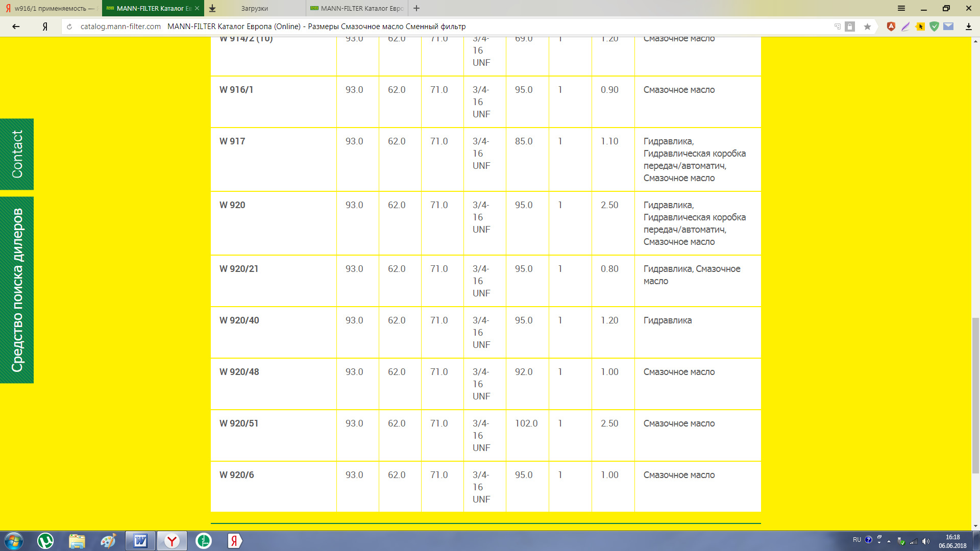The height and width of the screenshot is (551, 980).
Task: Open a new tab with plus button
Action: pos(416,8)
